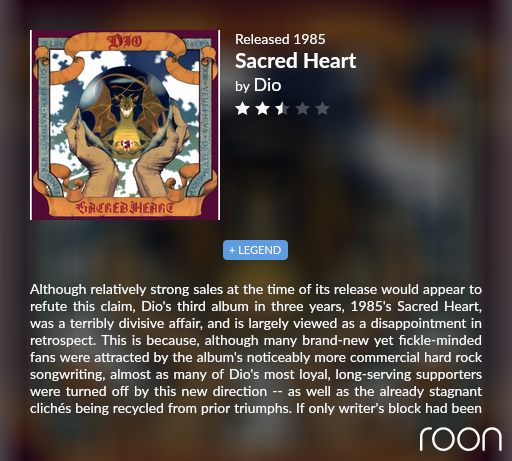Rate four stars using fourth star
This screenshot has height=461, width=512.
coord(303,109)
